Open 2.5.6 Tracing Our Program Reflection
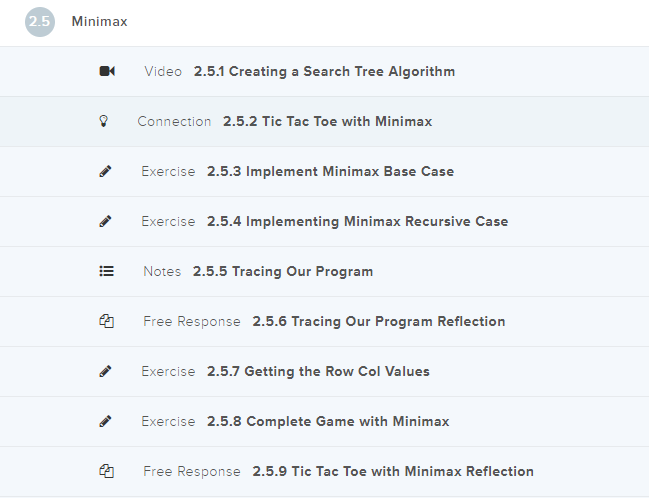This screenshot has height=498, width=649. click(x=378, y=321)
